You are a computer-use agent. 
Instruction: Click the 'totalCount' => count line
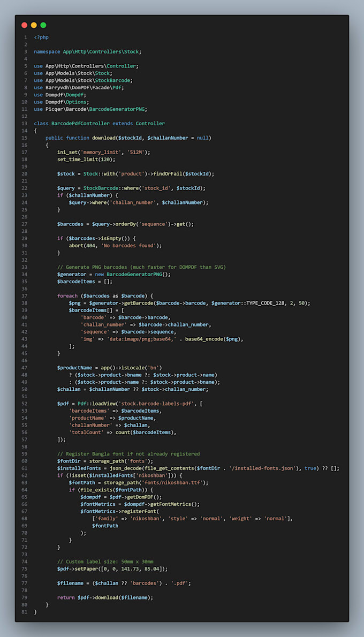click(x=123, y=432)
